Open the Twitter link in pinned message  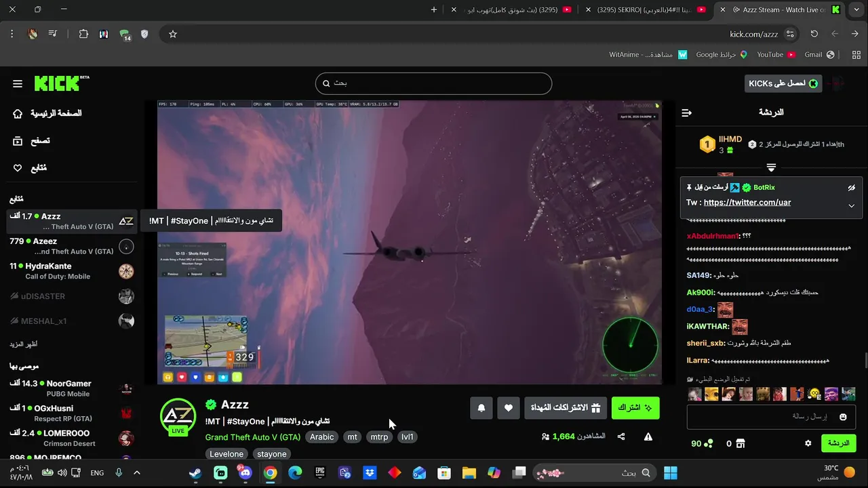747,203
